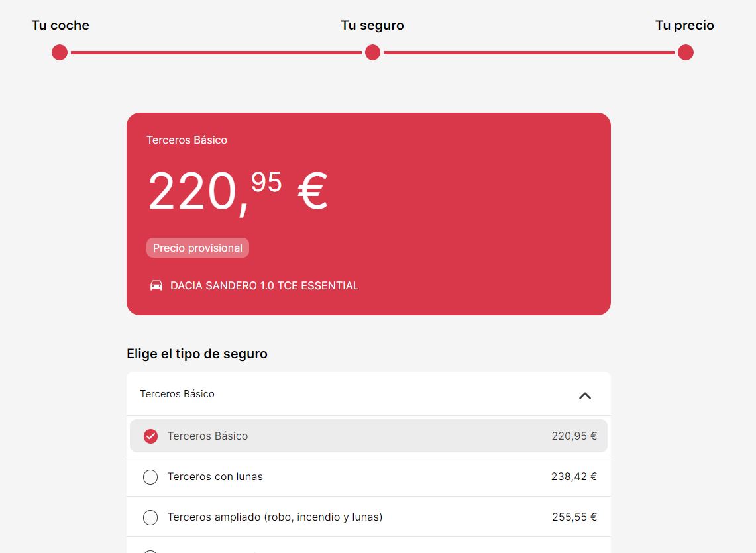Click the car icon beside Dacia Sandero
Screen dimensions: 756x553
[x=156, y=285]
